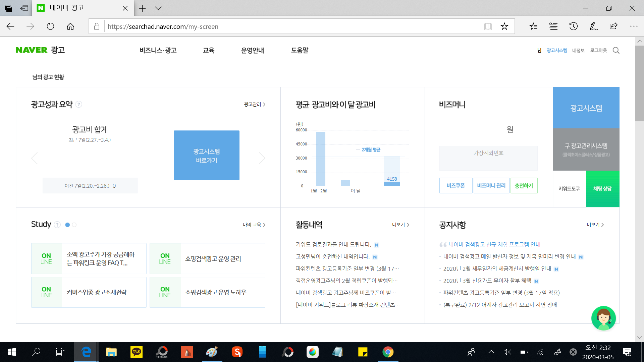Click the NAVER 광고 logo
644x362 pixels.
tap(40, 50)
